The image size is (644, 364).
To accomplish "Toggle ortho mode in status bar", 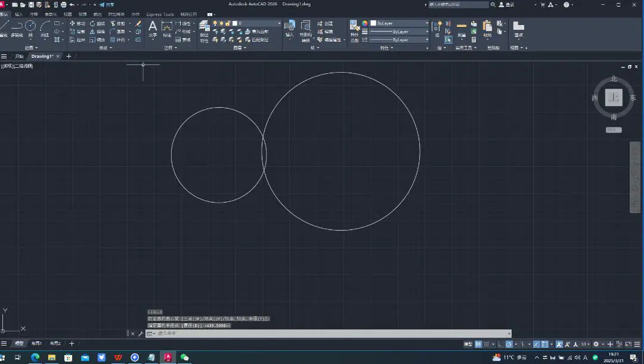I will pos(500,344).
